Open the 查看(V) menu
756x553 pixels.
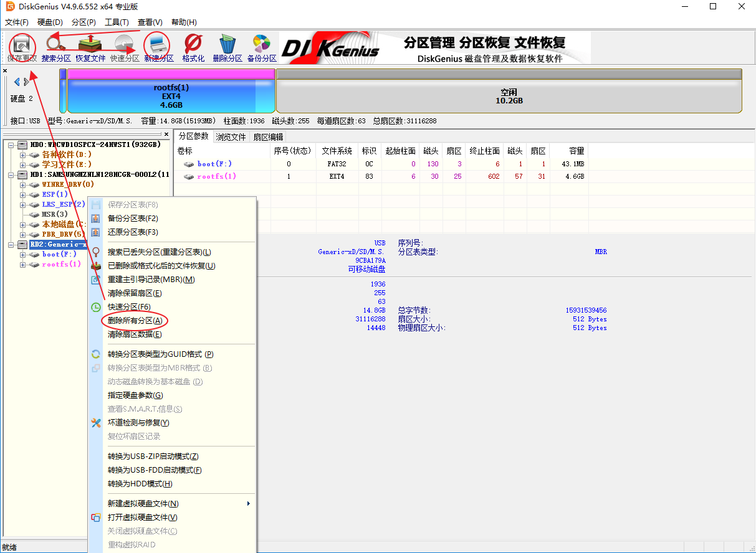pos(150,22)
